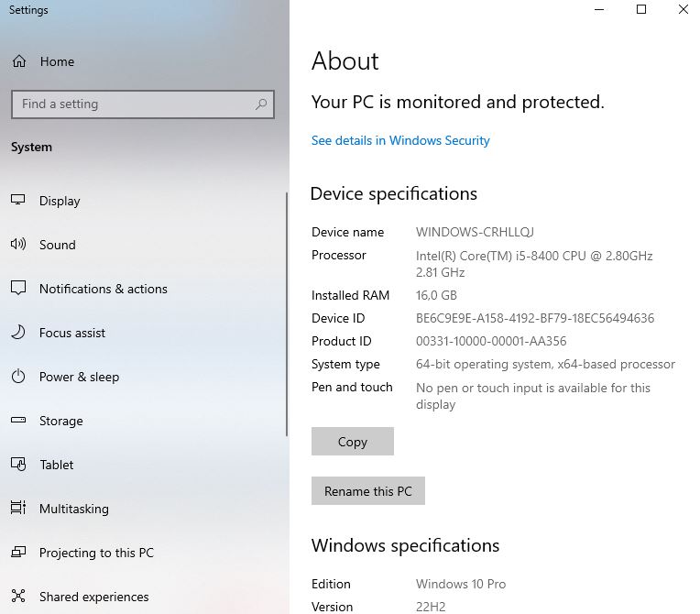Click the Windows 10 Pro edition value
The width and height of the screenshot is (700, 614).
point(461,584)
